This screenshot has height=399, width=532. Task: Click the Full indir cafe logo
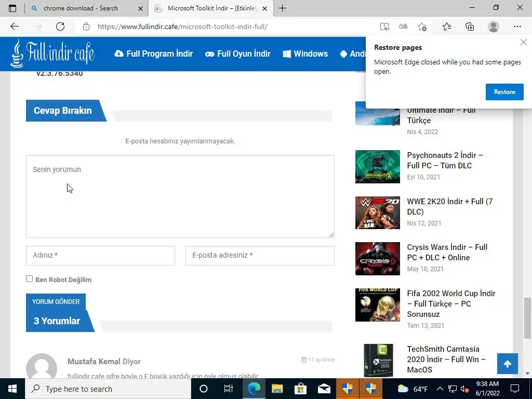[52, 54]
